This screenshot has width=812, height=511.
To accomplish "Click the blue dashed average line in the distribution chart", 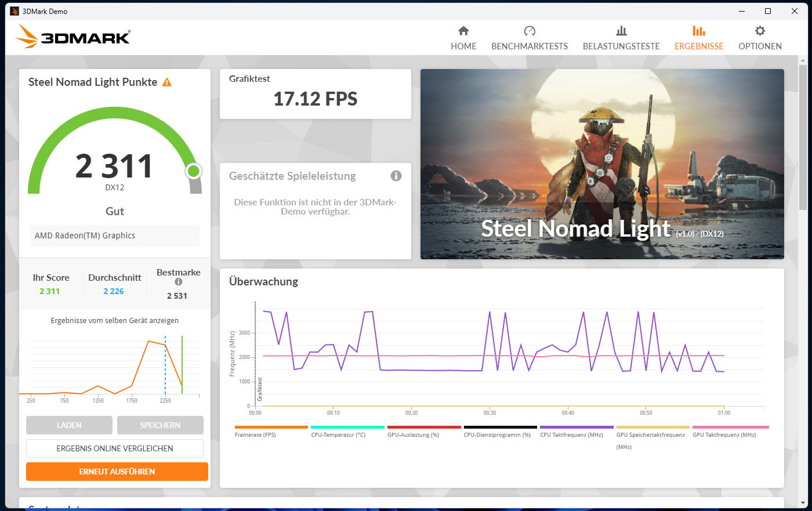I will (x=165, y=364).
